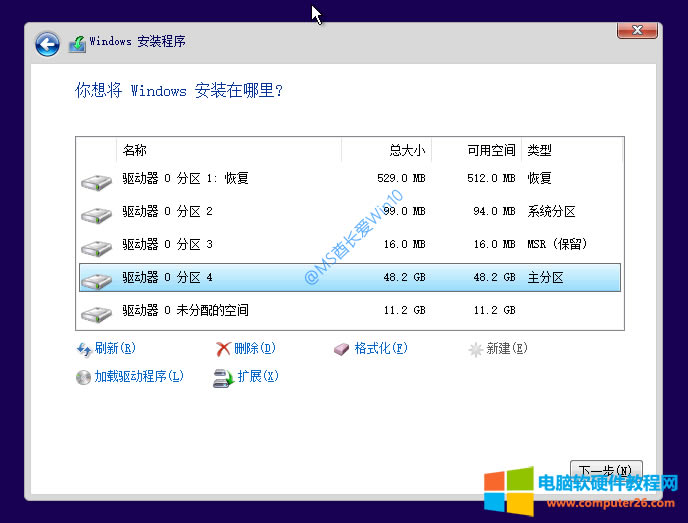Click the 新建(E) new partition link
688x523 pixels.
tap(507, 348)
